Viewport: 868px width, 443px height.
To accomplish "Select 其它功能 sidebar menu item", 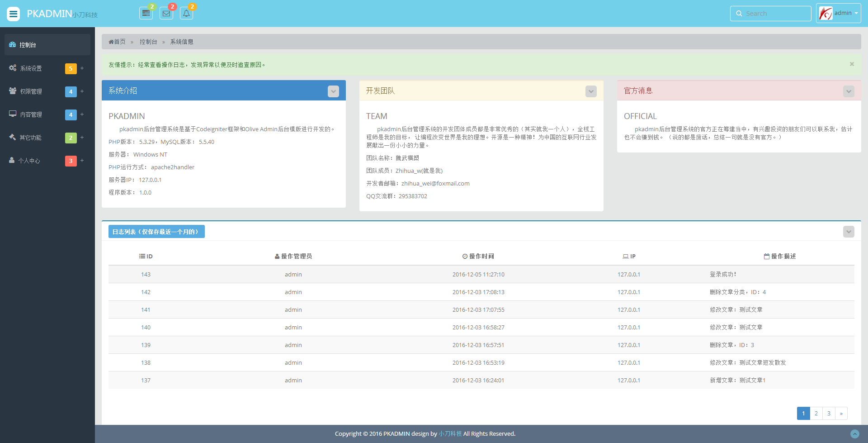I will click(47, 138).
